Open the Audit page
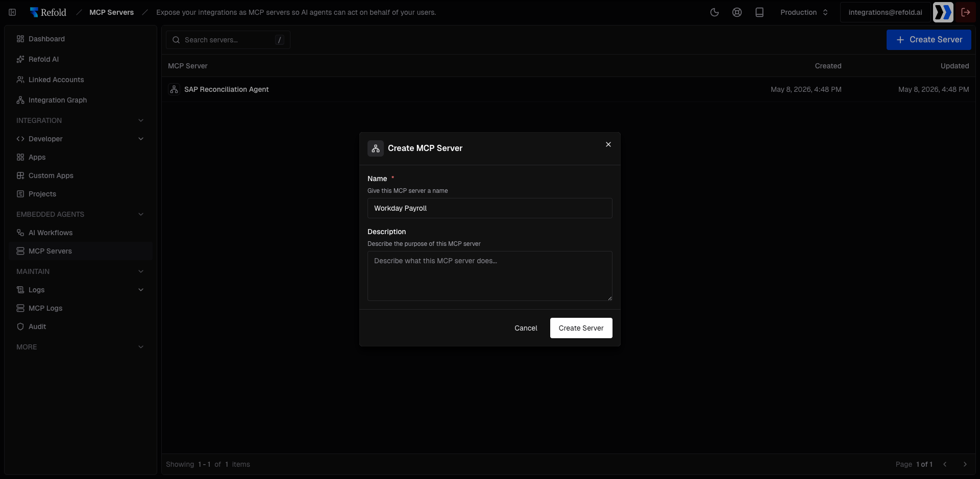980x479 pixels. [x=81, y=326]
